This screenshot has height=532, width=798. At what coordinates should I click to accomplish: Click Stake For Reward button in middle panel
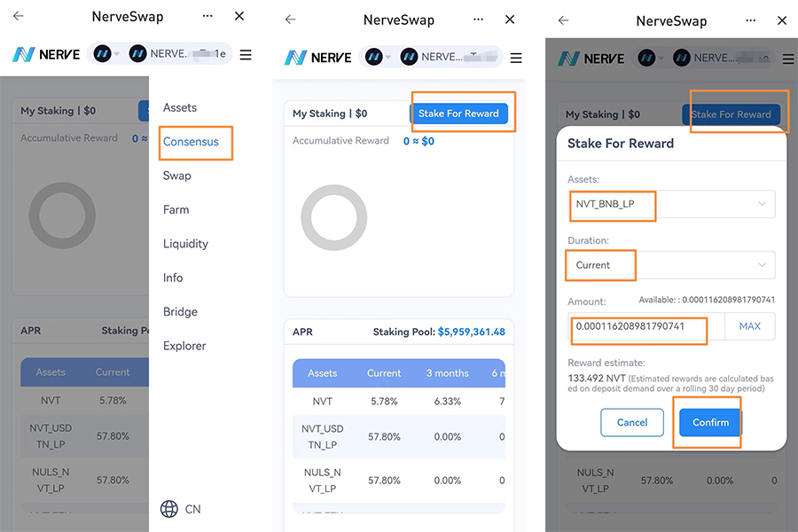[458, 113]
